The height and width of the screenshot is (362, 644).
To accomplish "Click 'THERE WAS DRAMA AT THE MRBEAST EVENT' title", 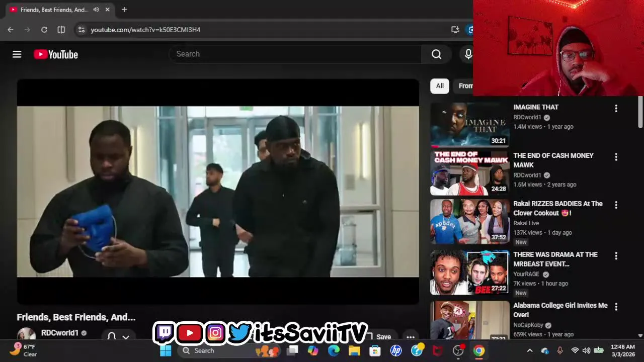I will pos(555,259).
